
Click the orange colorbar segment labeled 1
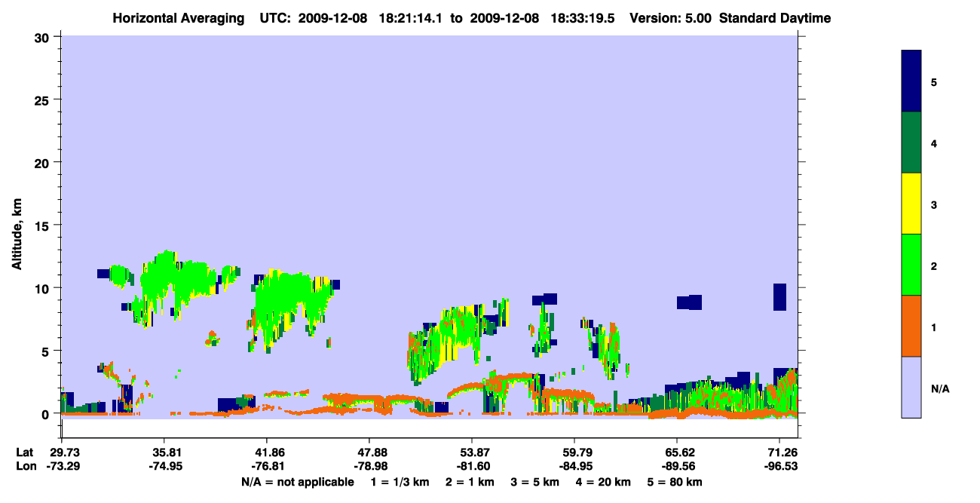point(911,326)
